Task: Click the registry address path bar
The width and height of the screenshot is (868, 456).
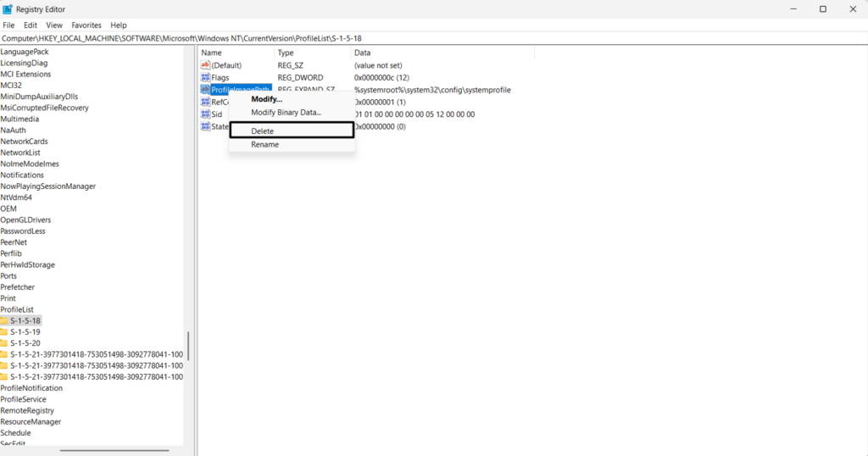Action: point(434,38)
